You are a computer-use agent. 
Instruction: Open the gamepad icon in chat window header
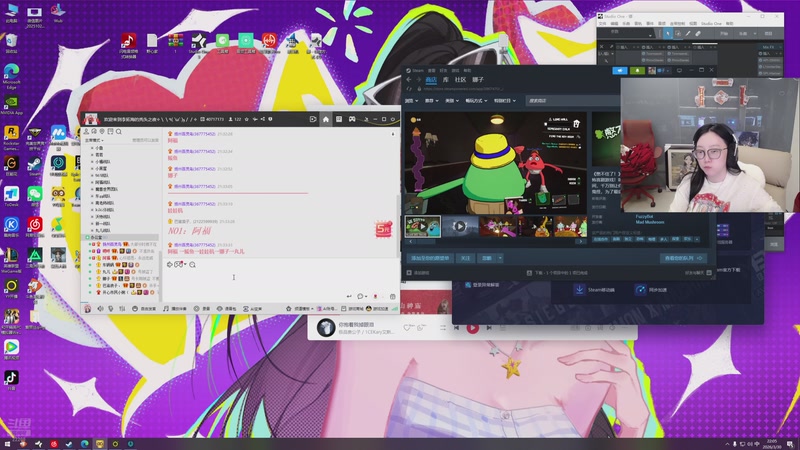pos(352,119)
